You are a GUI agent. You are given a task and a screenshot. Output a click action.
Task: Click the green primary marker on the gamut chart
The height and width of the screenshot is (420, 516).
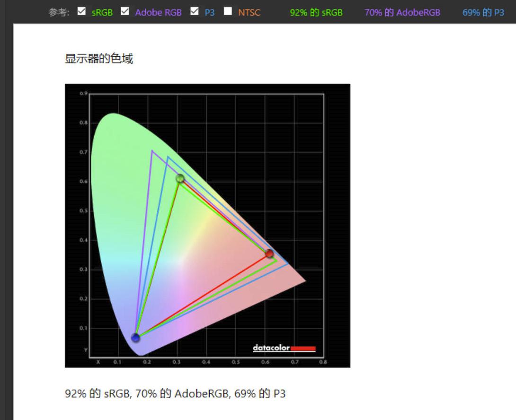click(181, 179)
